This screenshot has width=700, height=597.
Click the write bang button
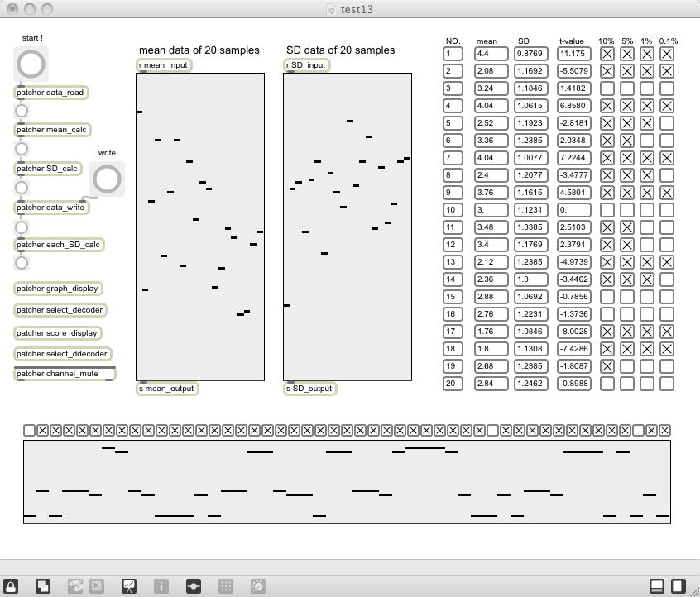coord(107,179)
